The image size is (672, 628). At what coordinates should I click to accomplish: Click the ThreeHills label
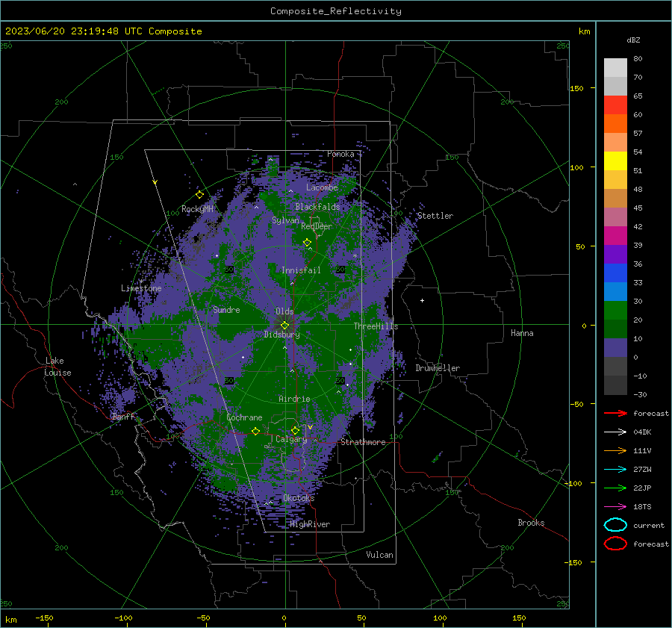[x=376, y=326]
